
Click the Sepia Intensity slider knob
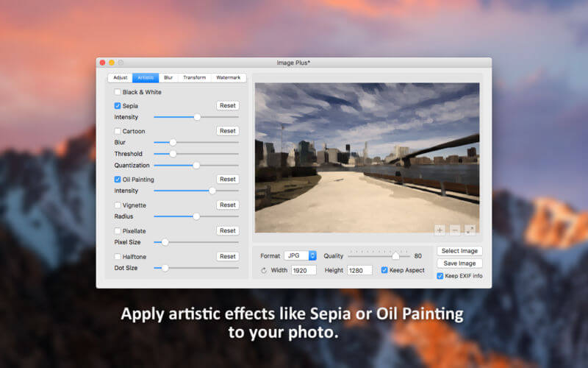(x=197, y=117)
